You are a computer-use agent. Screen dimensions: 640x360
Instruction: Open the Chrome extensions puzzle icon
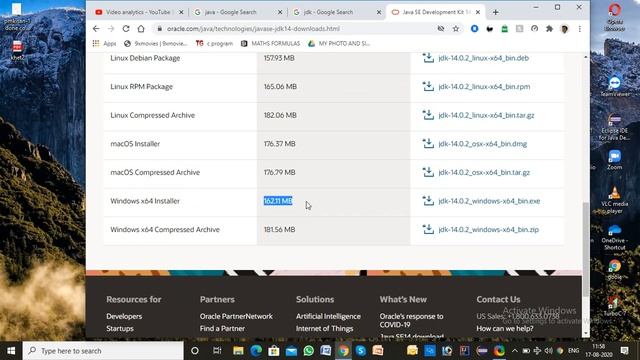[x=549, y=29]
